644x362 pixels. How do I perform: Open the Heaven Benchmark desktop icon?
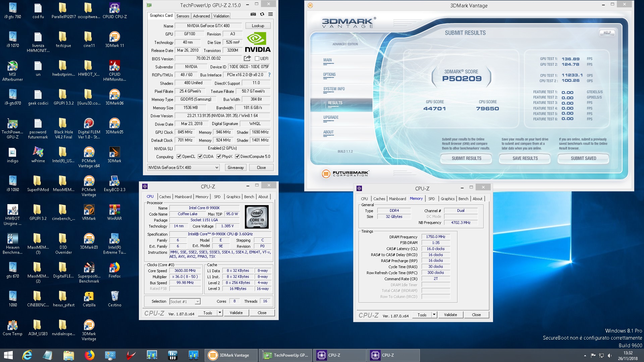pyautogui.click(x=12, y=244)
